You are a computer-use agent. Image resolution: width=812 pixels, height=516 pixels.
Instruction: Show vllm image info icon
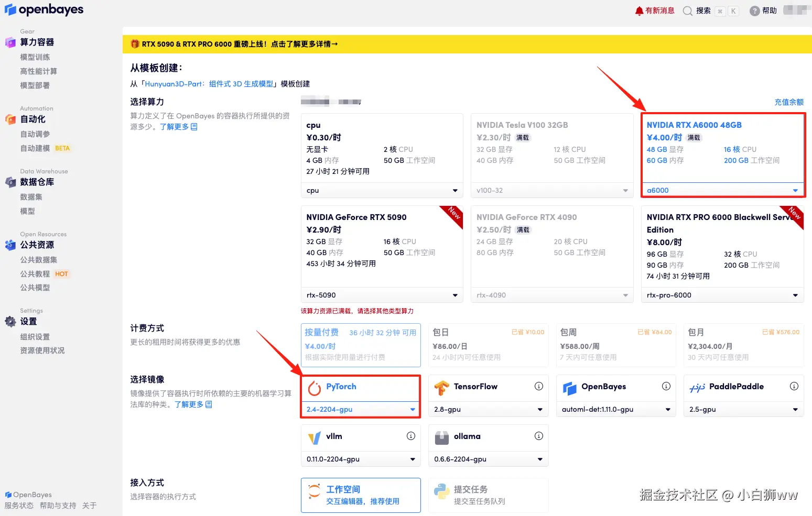pyautogui.click(x=411, y=436)
